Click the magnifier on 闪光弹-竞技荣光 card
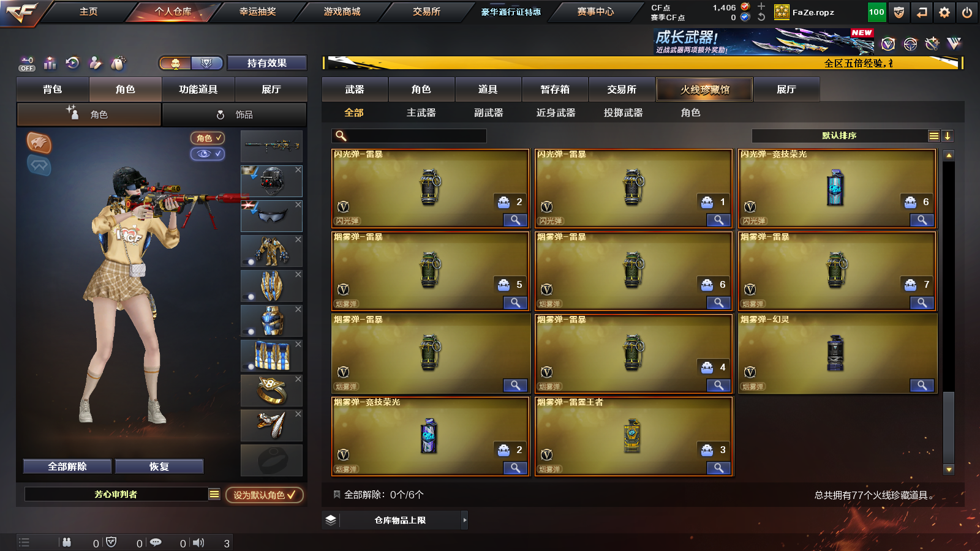 pos(922,220)
